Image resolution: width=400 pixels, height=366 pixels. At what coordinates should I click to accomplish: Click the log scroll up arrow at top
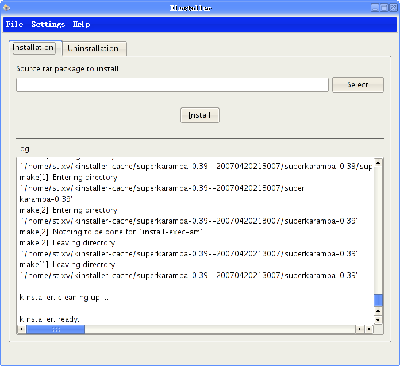(x=378, y=163)
